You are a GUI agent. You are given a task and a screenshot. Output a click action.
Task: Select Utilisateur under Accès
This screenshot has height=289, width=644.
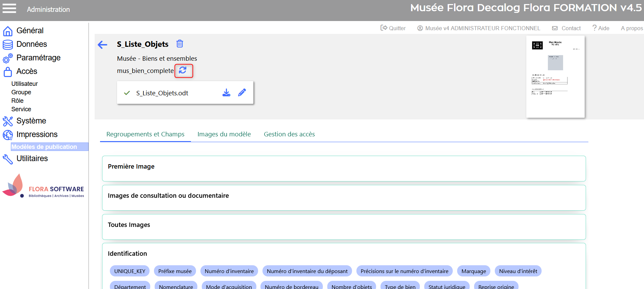tap(24, 83)
